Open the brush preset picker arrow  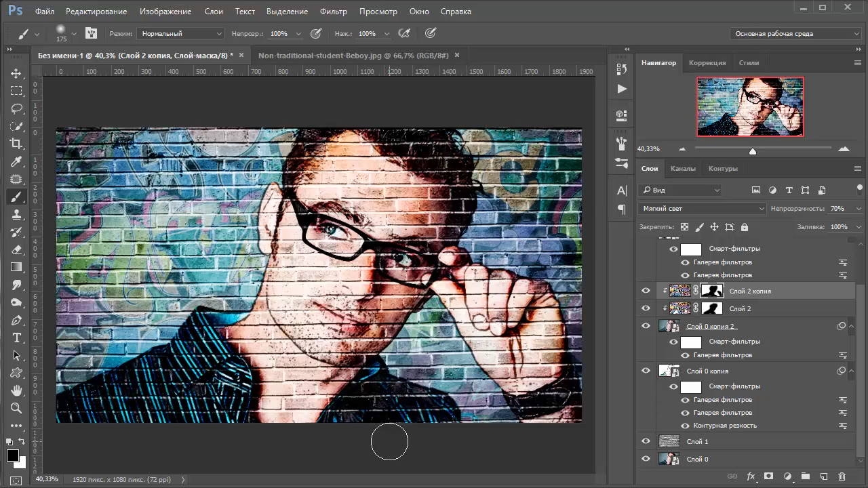[x=73, y=33]
